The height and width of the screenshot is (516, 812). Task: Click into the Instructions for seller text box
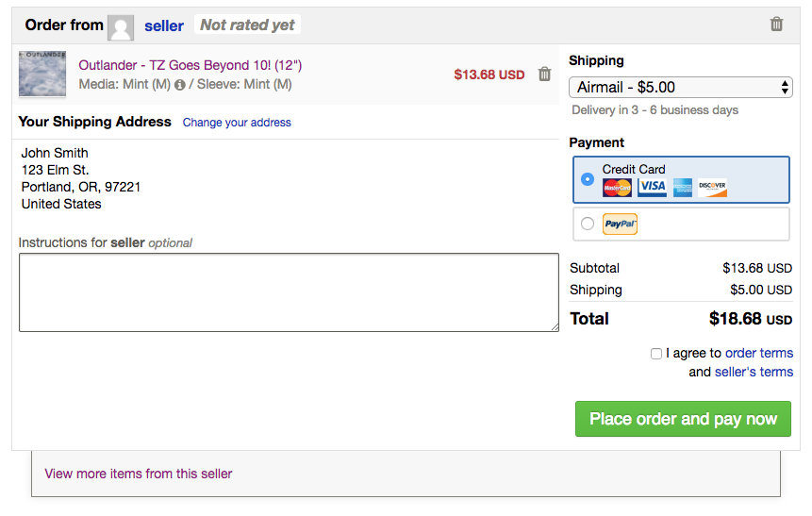289,292
